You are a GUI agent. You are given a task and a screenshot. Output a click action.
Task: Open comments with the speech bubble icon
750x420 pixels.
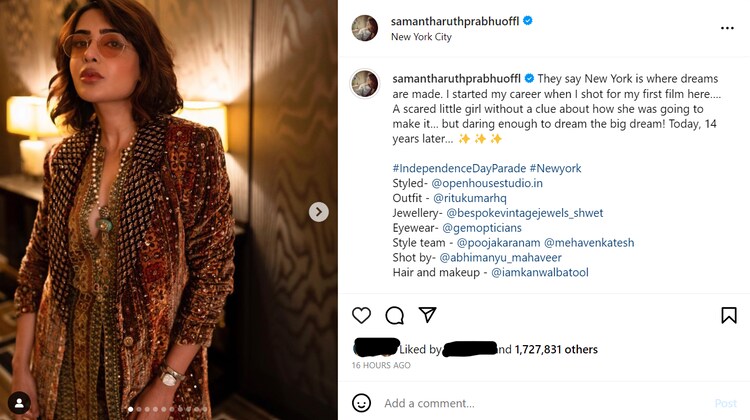395,316
